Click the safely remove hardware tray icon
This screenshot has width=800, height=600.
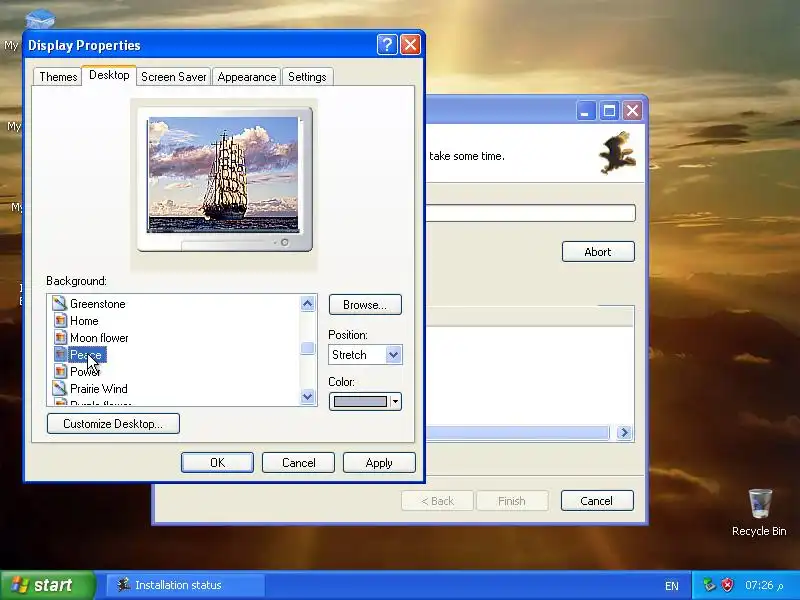tap(709, 585)
